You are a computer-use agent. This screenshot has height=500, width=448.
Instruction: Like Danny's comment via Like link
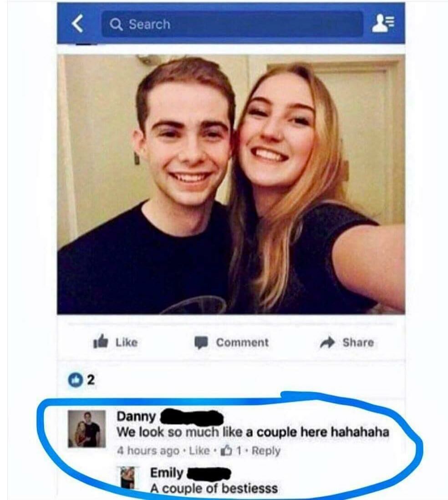click(x=199, y=450)
